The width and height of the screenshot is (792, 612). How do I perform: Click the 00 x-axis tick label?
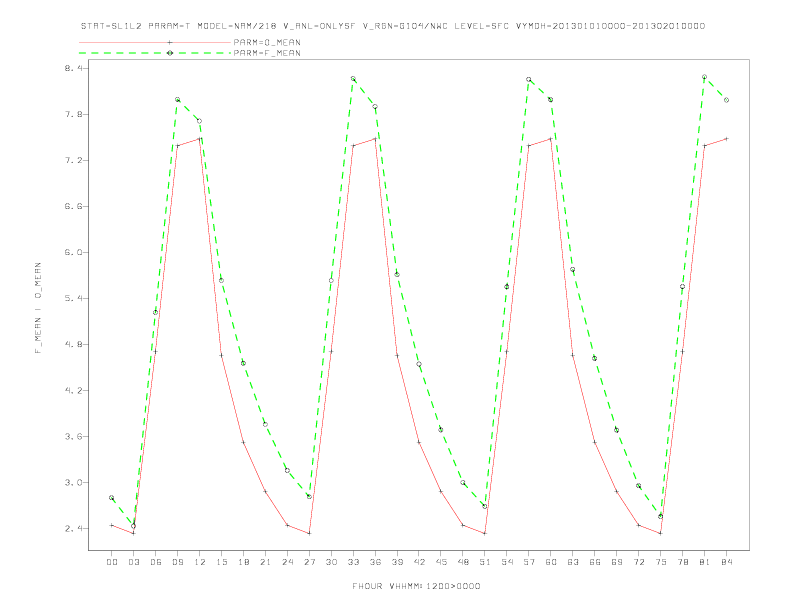[112, 562]
